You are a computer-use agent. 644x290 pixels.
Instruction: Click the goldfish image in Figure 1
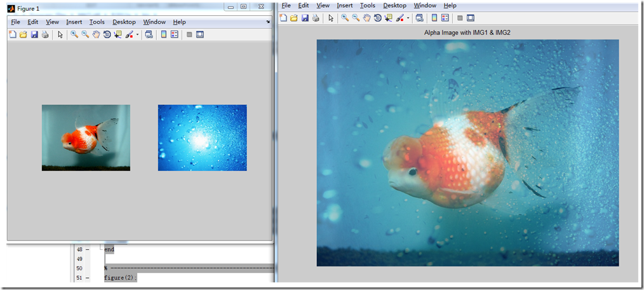click(x=86, y=138)
